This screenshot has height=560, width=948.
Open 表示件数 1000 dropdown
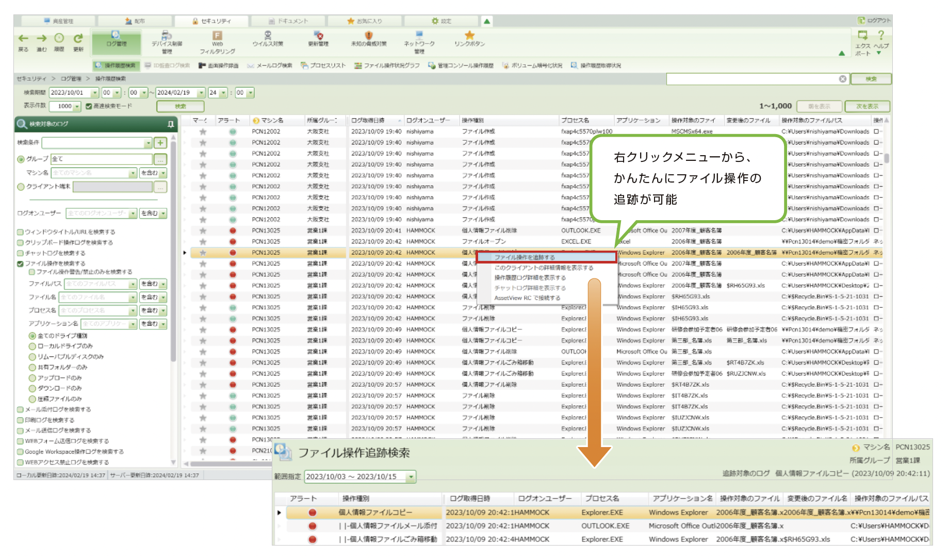click(77, 106)
